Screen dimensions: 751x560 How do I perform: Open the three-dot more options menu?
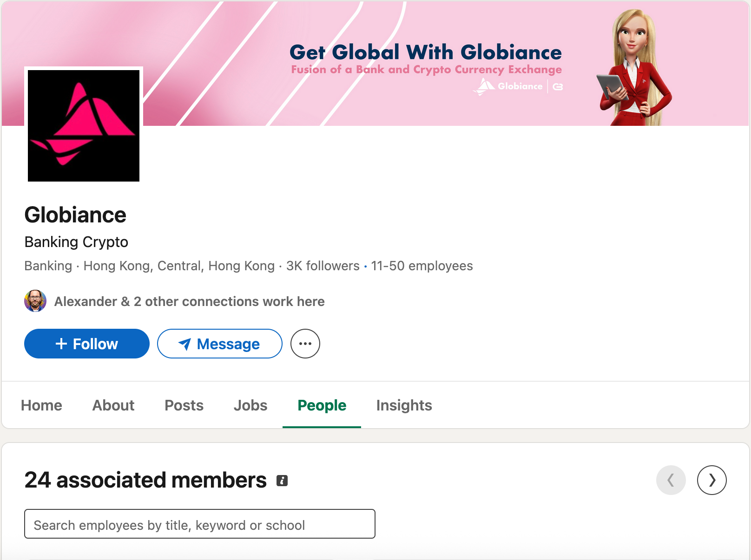[305, 344]
